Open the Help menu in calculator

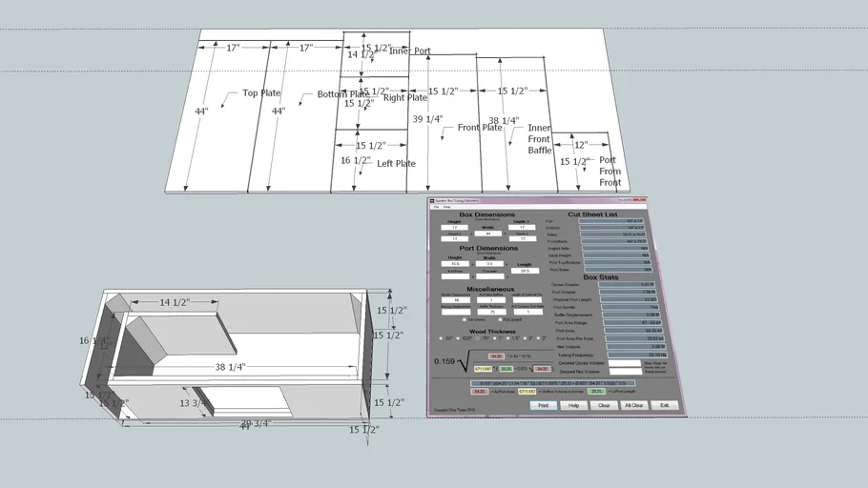[444, 207]
